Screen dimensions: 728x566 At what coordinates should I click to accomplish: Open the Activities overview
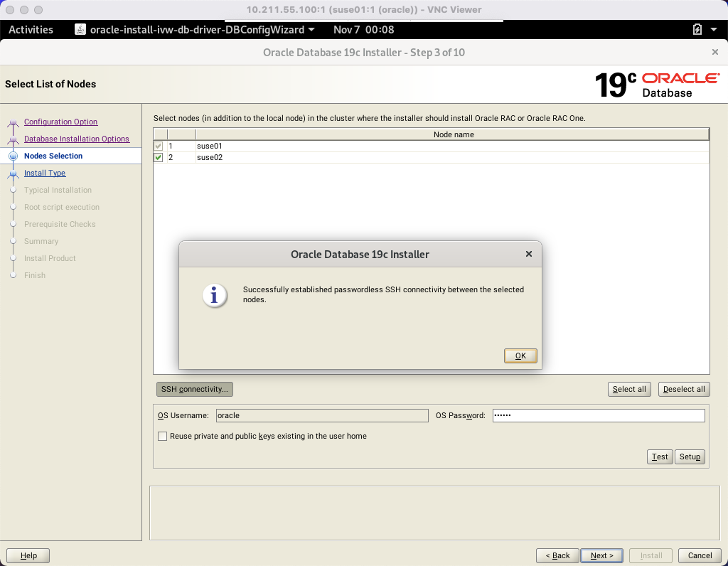coord(31,30)
